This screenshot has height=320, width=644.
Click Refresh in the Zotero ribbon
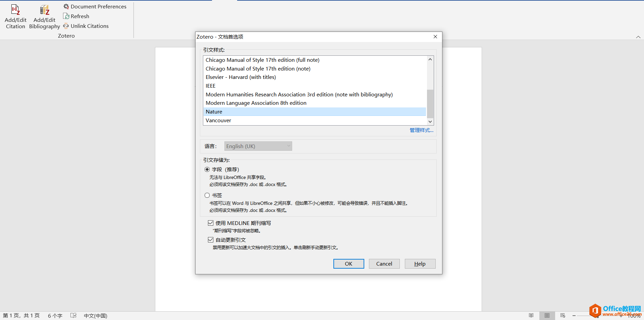click(76, 16)
